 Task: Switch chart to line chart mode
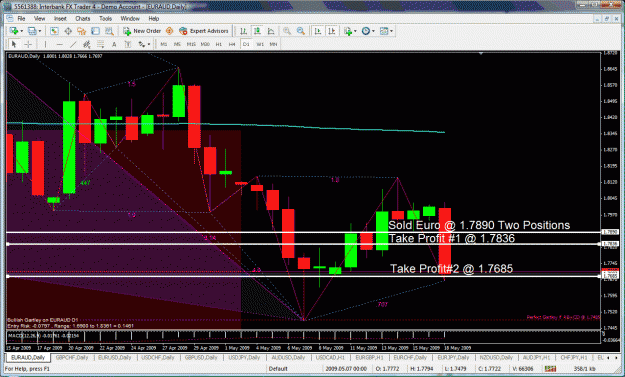point(271,31)
